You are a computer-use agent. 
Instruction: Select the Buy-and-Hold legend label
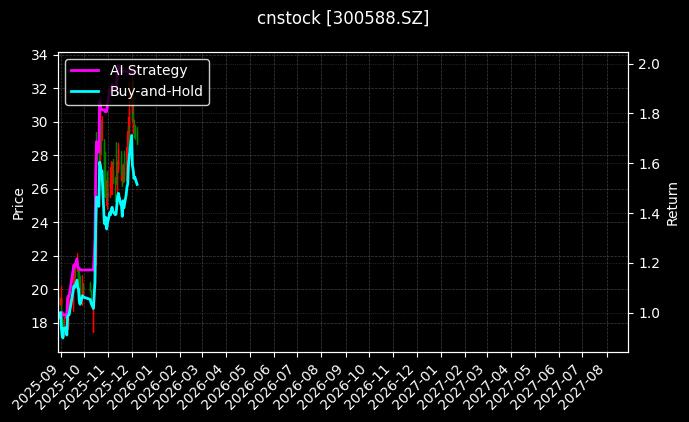(x=156, y=91)
